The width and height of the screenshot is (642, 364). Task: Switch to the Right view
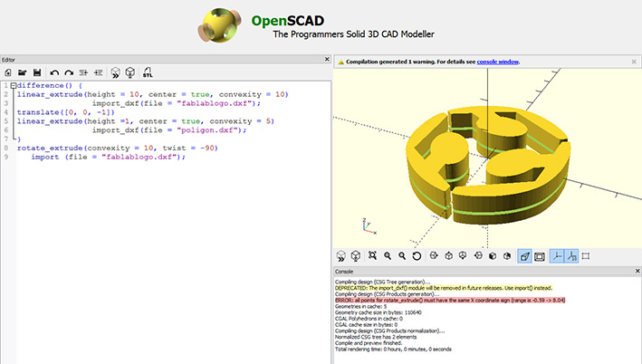click(434, 256)
